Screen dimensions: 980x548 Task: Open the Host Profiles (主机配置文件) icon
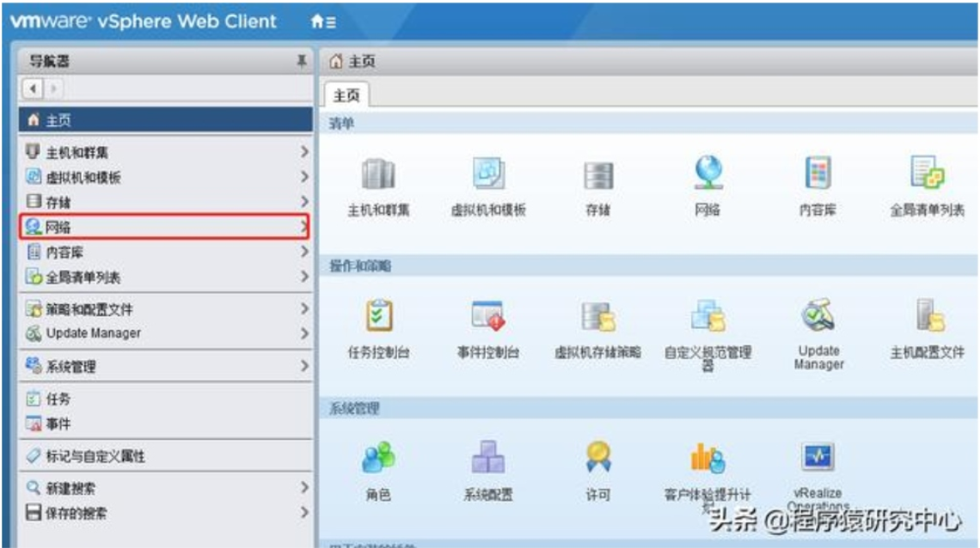[x=930, y=315]
